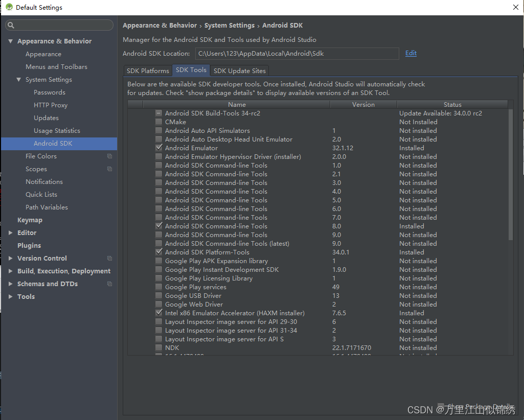Check Android Emulator Hypervisor Driver installer
524x420 pixels.
(x=159, y=156)
